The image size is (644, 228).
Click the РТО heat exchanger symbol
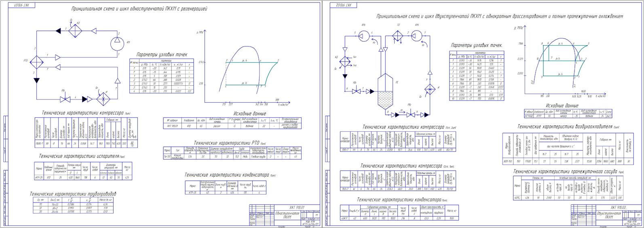(37, 63)
